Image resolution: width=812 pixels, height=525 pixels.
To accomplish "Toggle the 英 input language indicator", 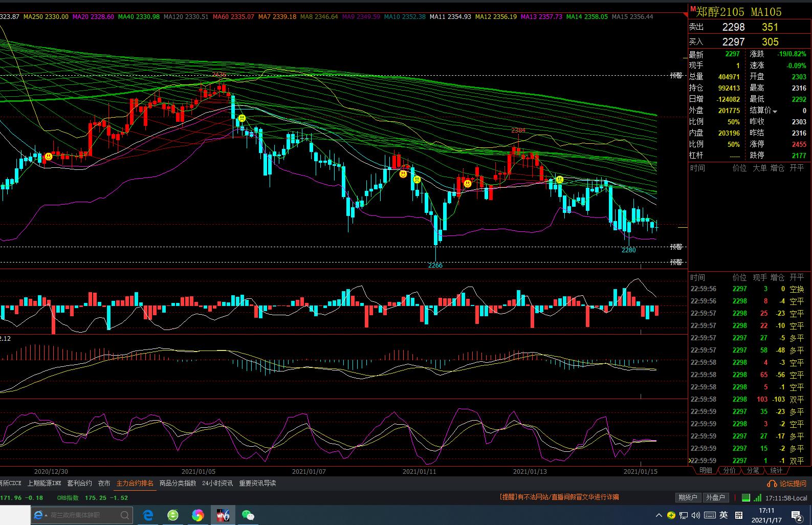I will (x=723, y=515).
